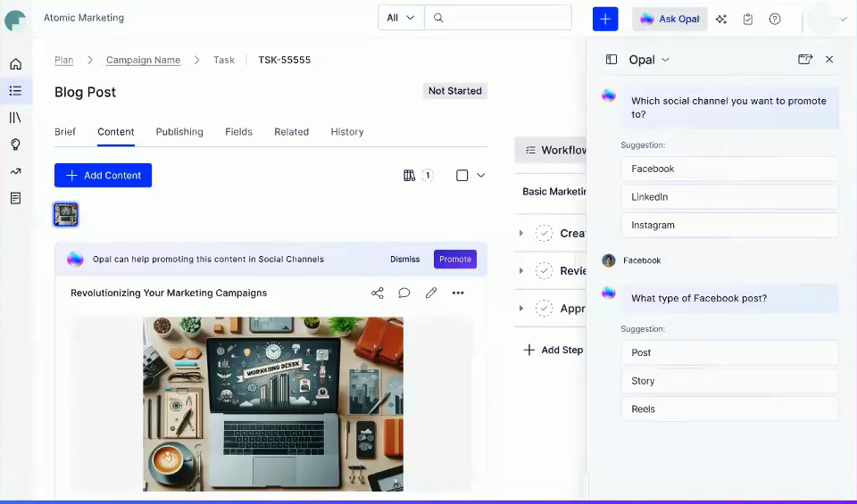Switch to the Brief tab
857x504 pixels.
click(x=65, y=132)
